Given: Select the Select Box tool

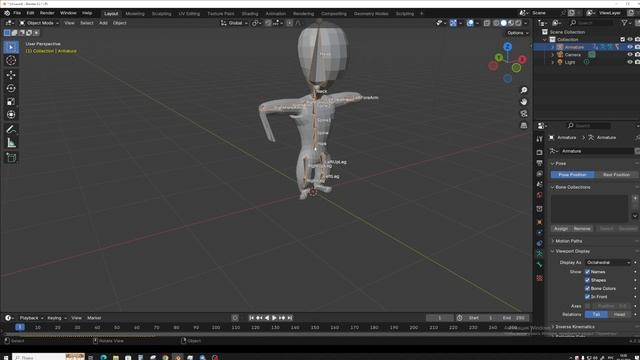Looking at the screenshot, I should [x=11, y=47].
